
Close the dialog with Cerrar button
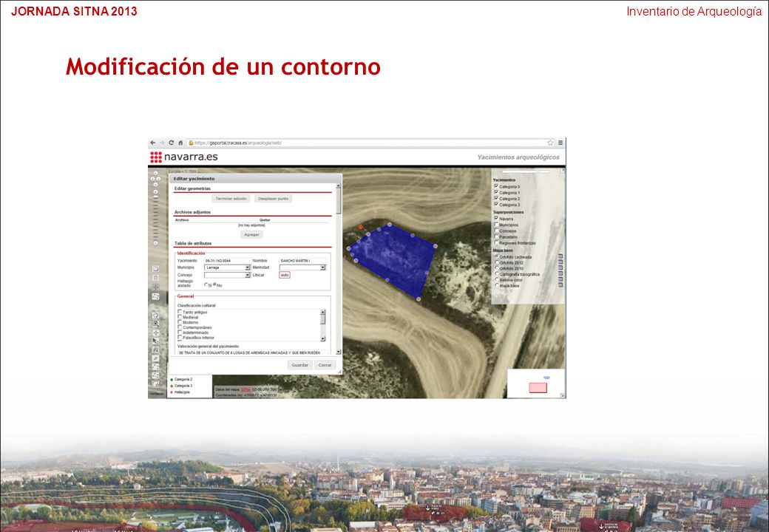tap(325, 365)
